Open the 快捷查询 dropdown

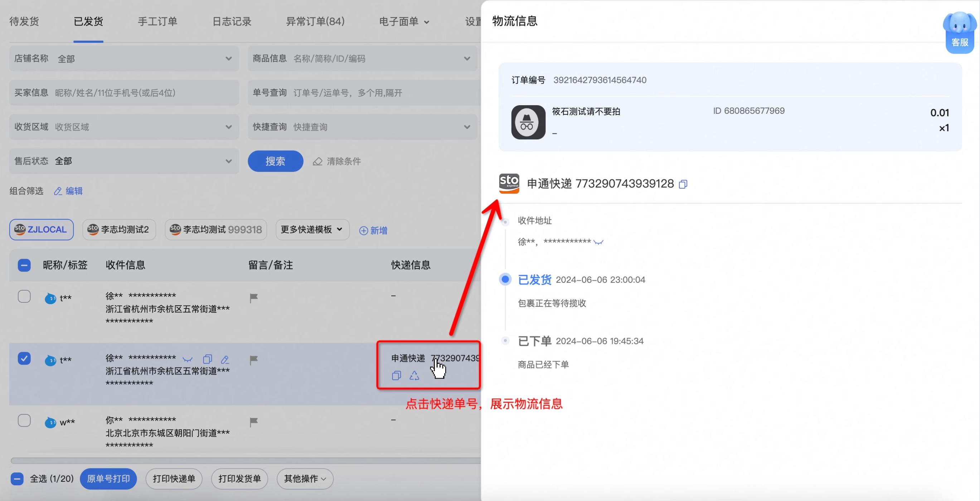coord(362,127)
